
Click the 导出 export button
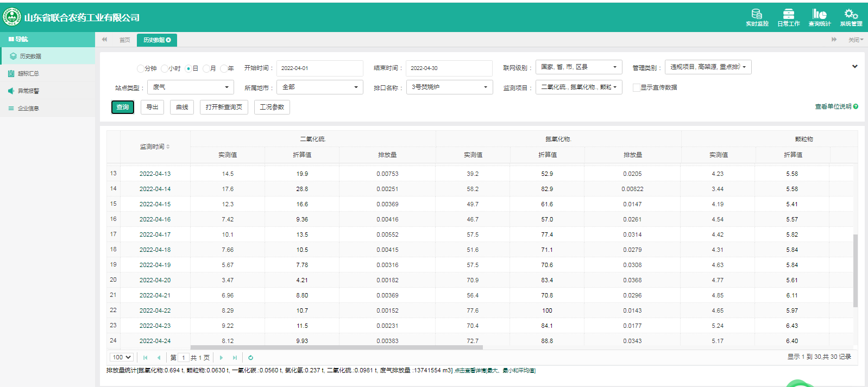pos(152,107)
